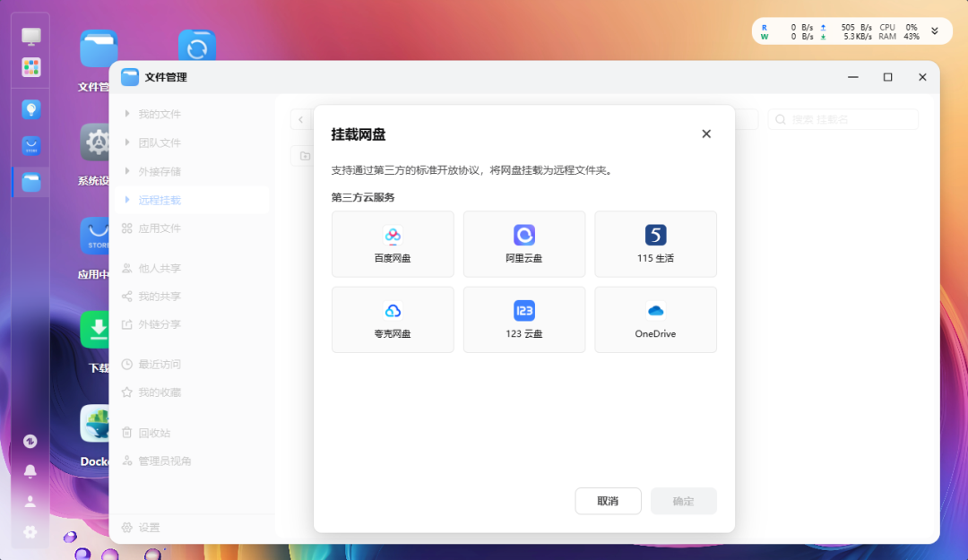Expand the 我的文件 tree node
This screenshot has height=560, width=968.
pos(127,114)
